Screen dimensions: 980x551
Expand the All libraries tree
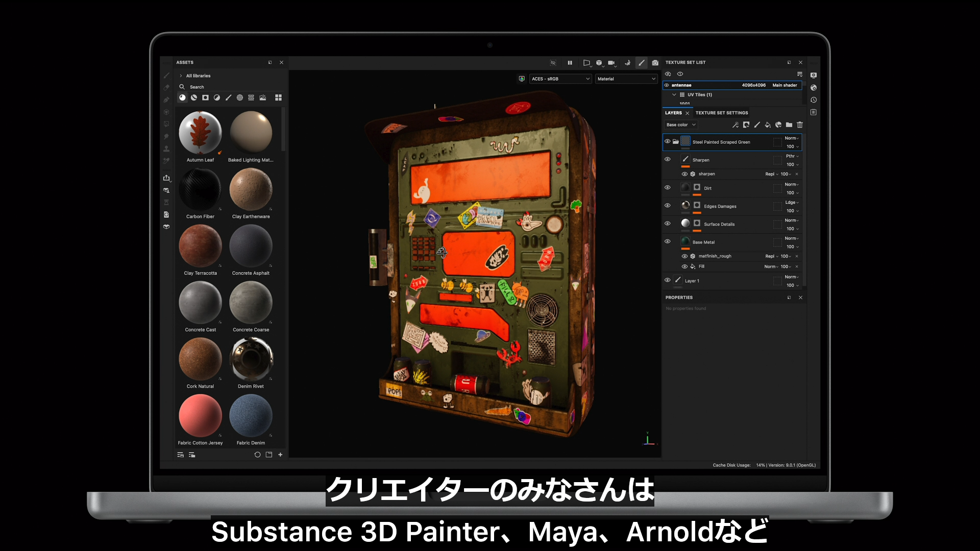(181, 76)
